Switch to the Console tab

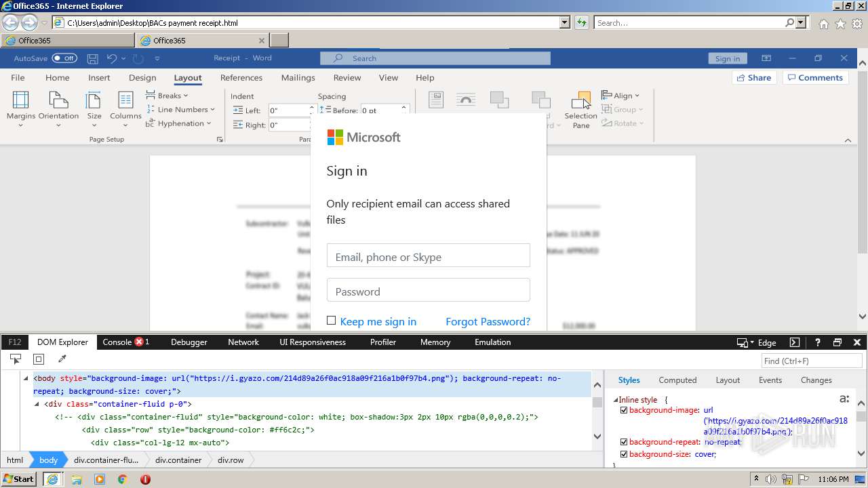click(x=126, y=342)
